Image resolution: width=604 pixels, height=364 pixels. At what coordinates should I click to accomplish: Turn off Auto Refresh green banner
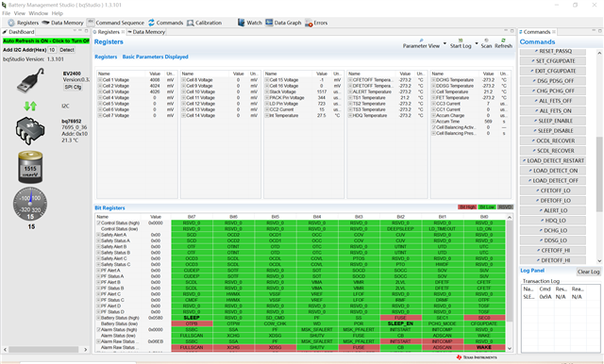coord(46,41)
